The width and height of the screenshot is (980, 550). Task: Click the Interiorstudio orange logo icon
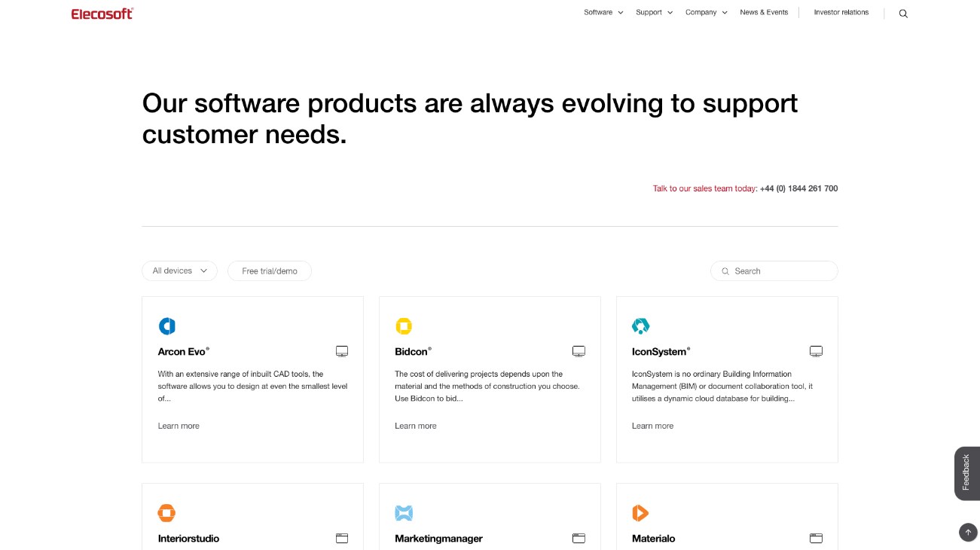pyautogui.click(x=167, y=513)
